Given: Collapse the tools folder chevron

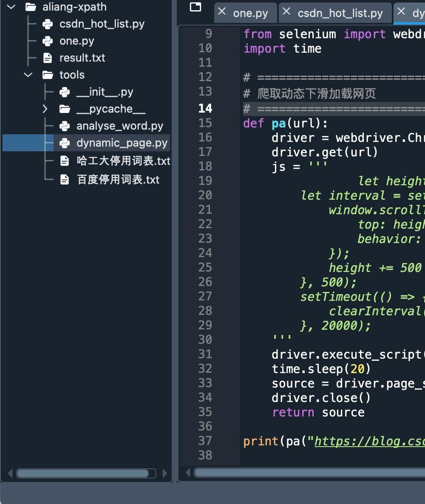Looking at the screenshot, I should click(28, 75).
